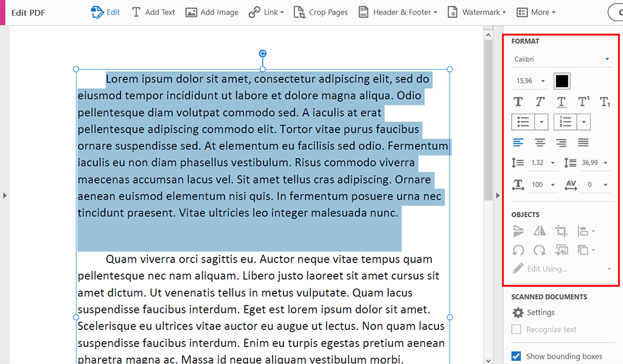This screenshot has width=623, height=364.
Task: Flip object horizontally
Action: [x=540, y=231]
